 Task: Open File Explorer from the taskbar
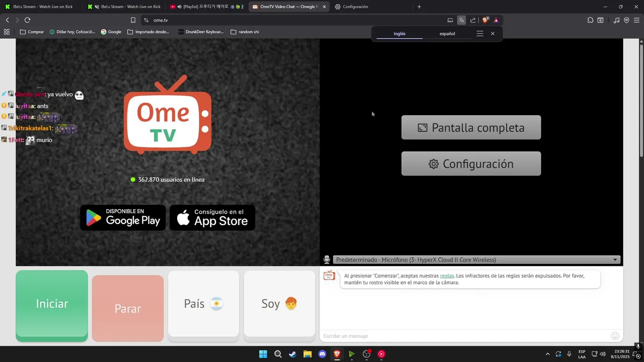tap(307, 354)
